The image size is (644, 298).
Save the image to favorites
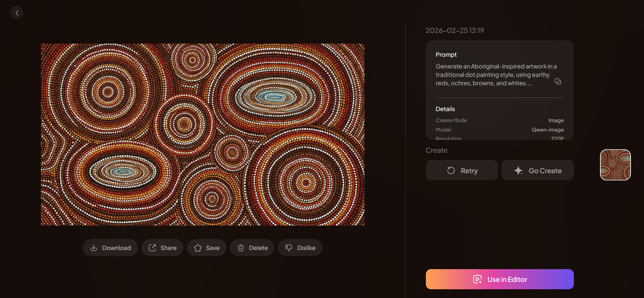point(207,248)
